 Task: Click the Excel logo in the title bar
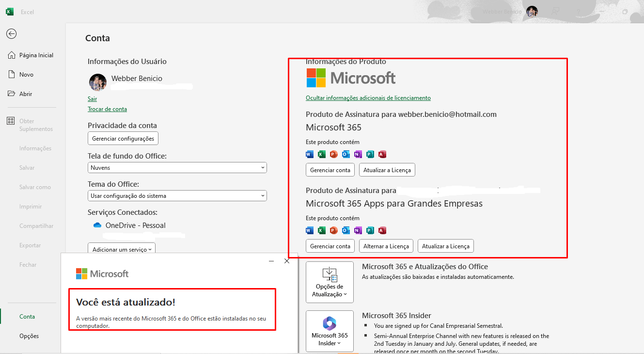(9, 12)
